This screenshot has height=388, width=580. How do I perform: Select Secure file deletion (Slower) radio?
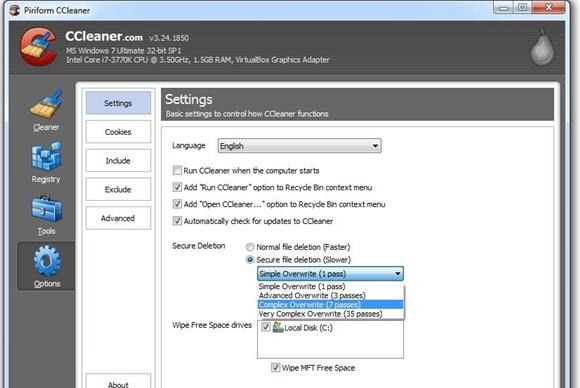250,260
